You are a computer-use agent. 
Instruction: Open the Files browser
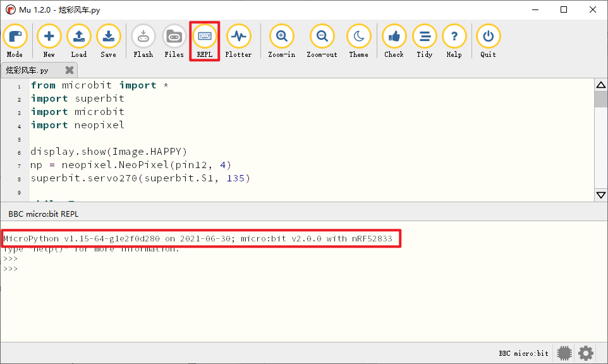click(x=174, y=40)
